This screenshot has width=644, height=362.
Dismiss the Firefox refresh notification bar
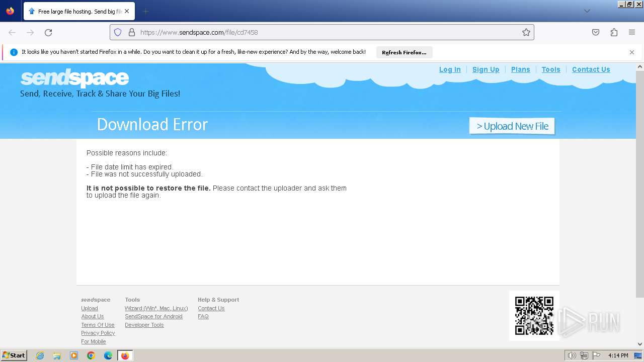[x=632, y=52]
